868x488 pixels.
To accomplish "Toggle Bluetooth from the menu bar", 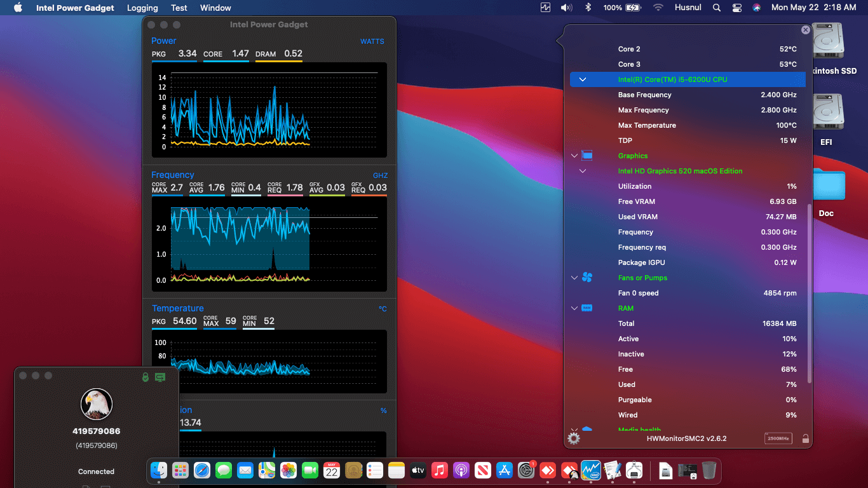I will (x=588, y=8).
